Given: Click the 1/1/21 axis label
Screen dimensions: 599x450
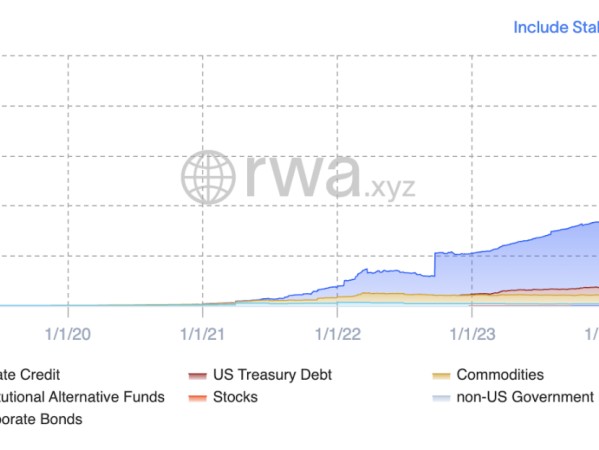Looking at the screenshot, I should (202, 334).
